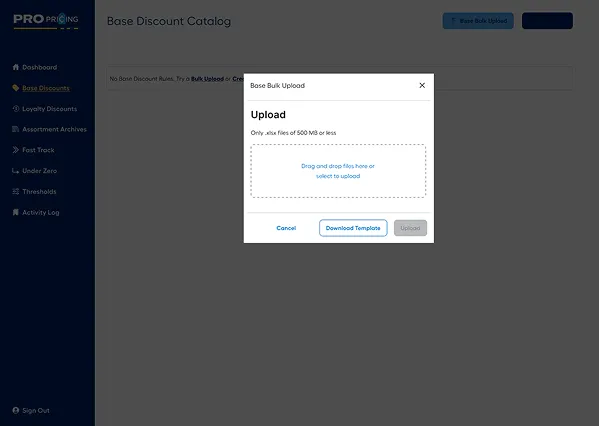599x426 pixels.
Task: Select files in the drag-and-drop area
Action: (x=338, y=171)
